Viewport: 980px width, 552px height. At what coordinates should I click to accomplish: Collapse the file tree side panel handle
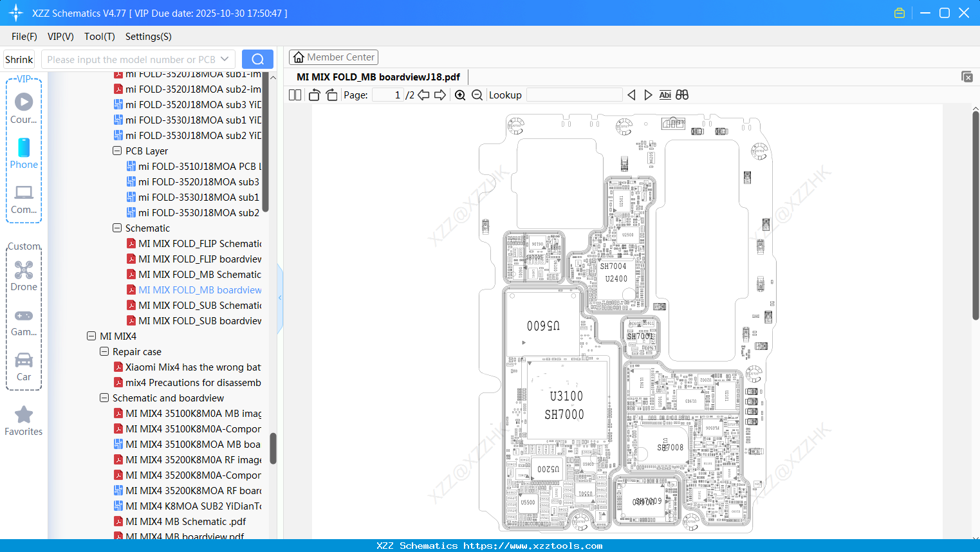[280, 298]
